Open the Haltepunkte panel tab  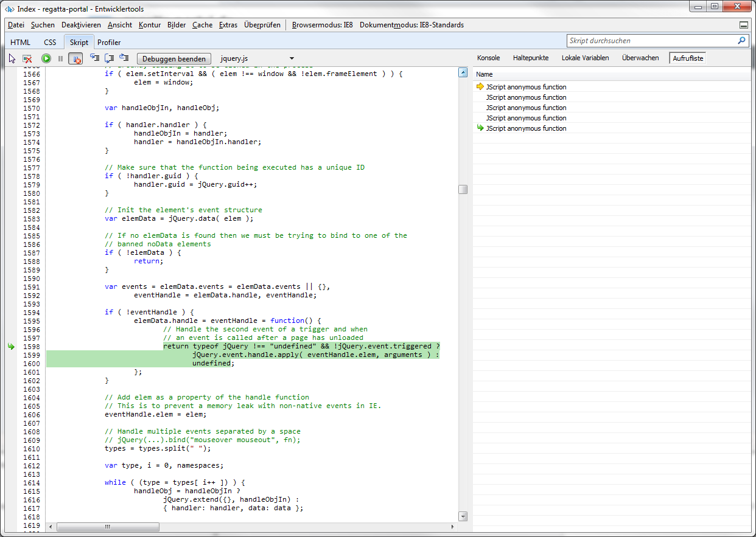click(x=530, y=58)
